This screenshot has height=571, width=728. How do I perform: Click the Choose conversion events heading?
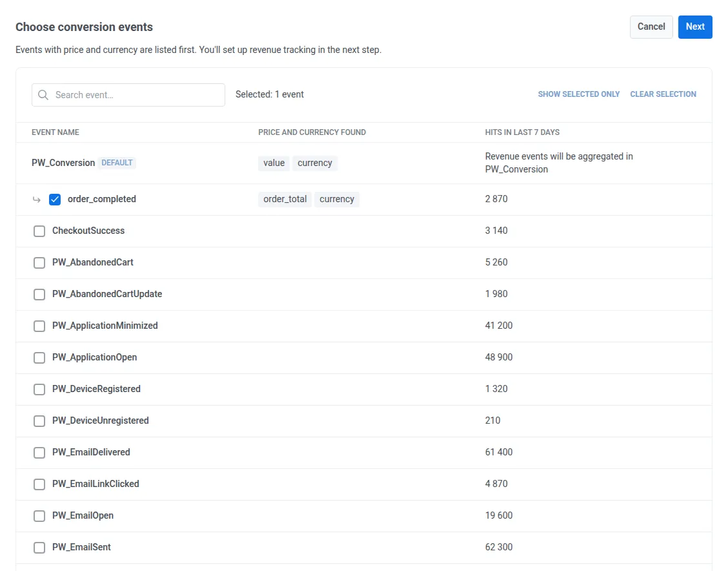(x=84, y=27)
